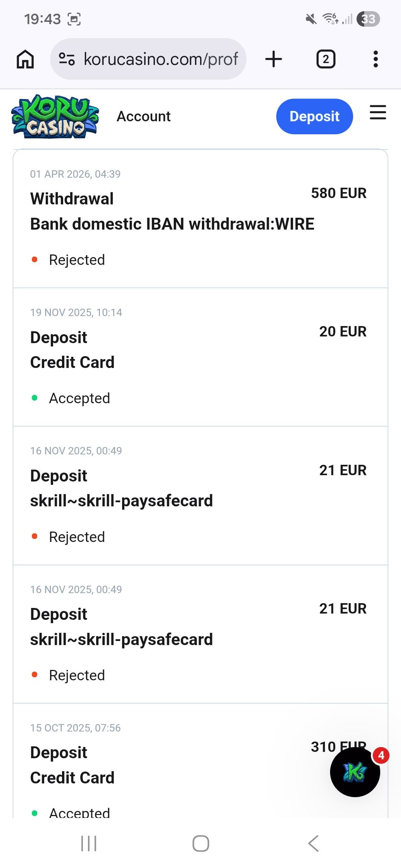Tap the Account page title
This screenshot has width=401, height=868.
[x=144, y=116]
